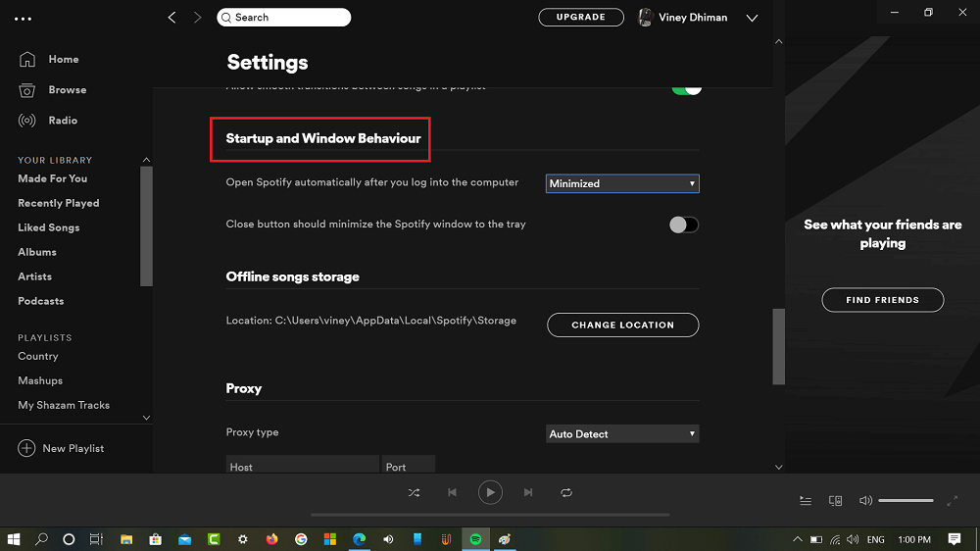Image resolution: width=980 pixels, height=551 pixels.
Task: Open the Country playlist
Action: (38, 356)
